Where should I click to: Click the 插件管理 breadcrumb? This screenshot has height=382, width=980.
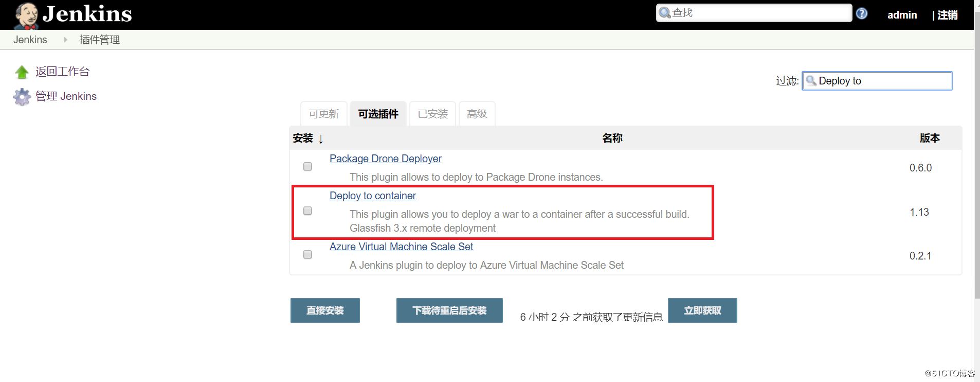(x=100, y=40)
